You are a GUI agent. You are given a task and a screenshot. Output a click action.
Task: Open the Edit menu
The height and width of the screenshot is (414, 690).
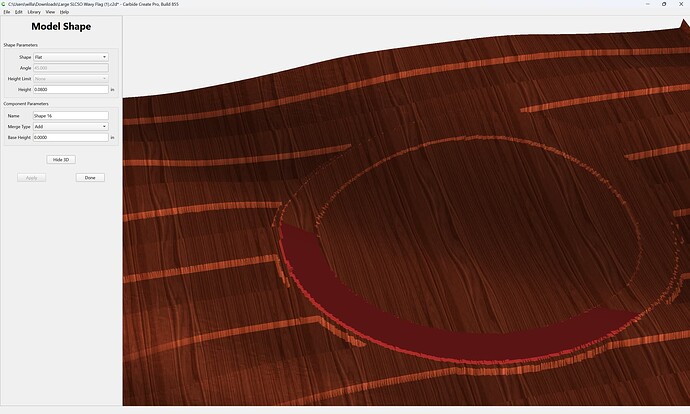[x=18, y=12]
